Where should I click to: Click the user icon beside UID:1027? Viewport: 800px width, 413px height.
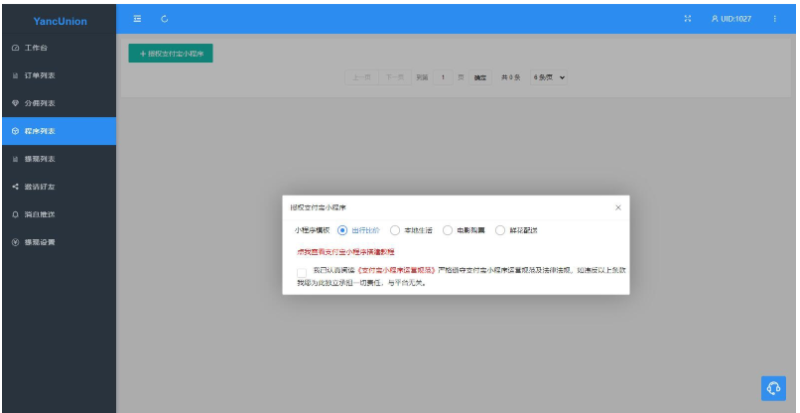click(x=714, y=18)
